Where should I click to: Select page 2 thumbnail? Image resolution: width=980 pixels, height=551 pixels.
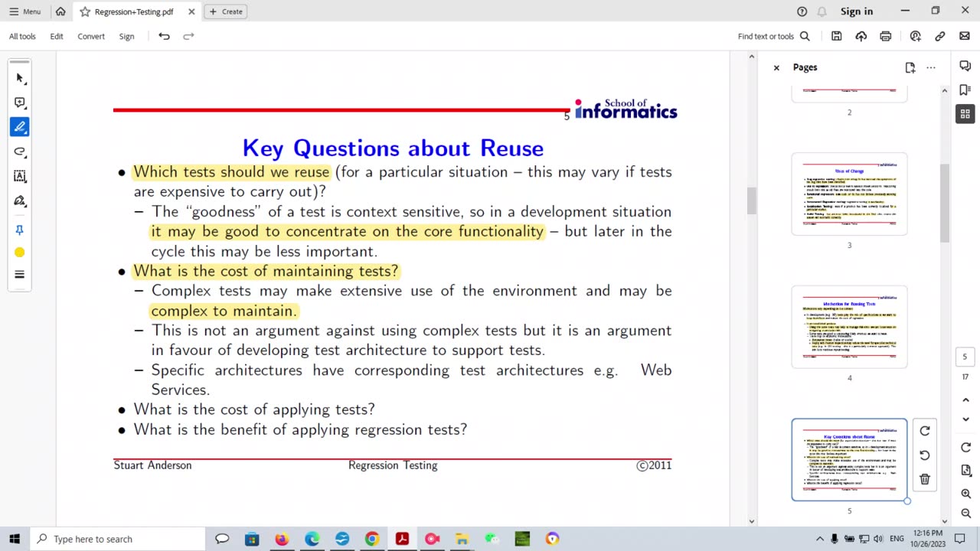(849, 95)
